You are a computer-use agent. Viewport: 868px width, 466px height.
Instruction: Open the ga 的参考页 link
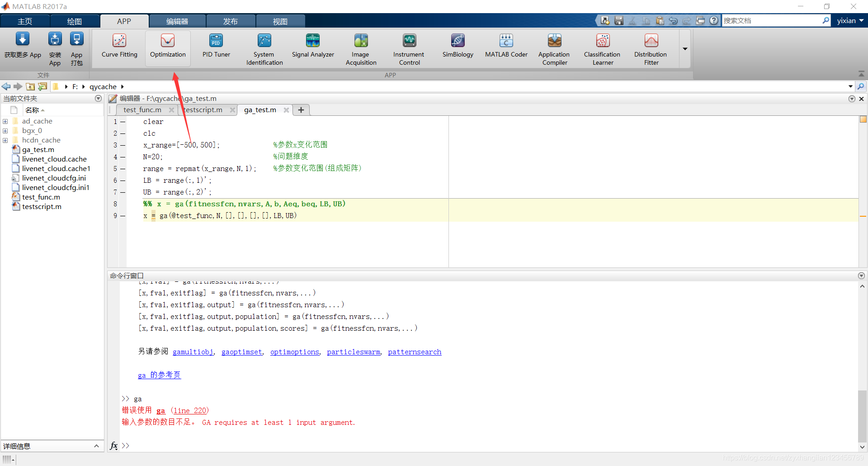point(159,375)
